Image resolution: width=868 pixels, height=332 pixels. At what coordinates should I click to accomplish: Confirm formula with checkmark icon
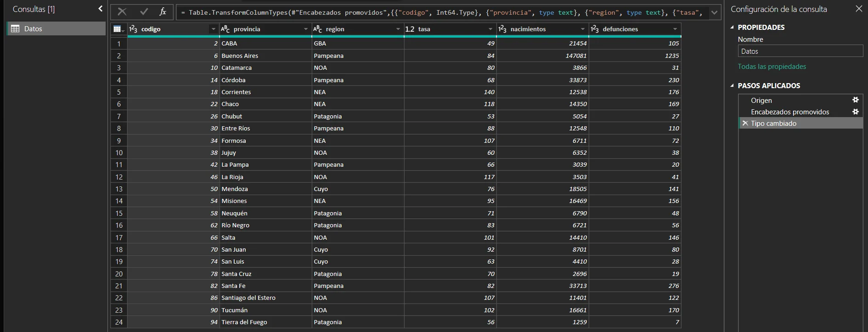[x=144, y=12]
